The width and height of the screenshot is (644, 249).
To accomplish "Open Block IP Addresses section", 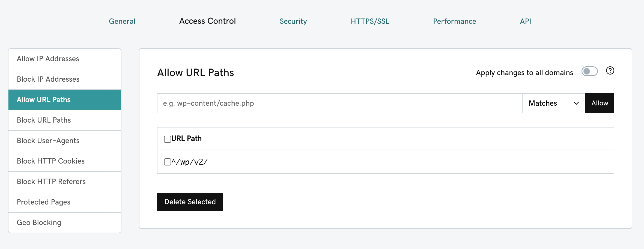I will [x=65, y=79].
